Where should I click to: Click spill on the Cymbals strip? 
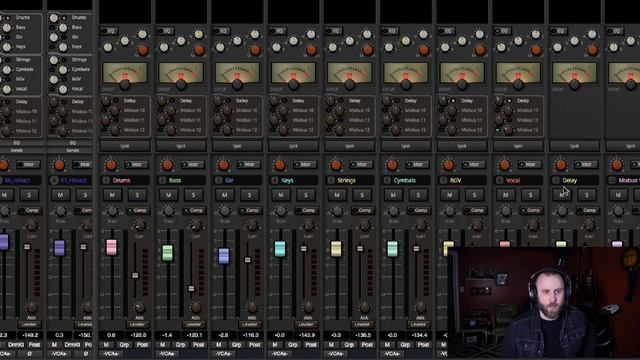[406, 146]
